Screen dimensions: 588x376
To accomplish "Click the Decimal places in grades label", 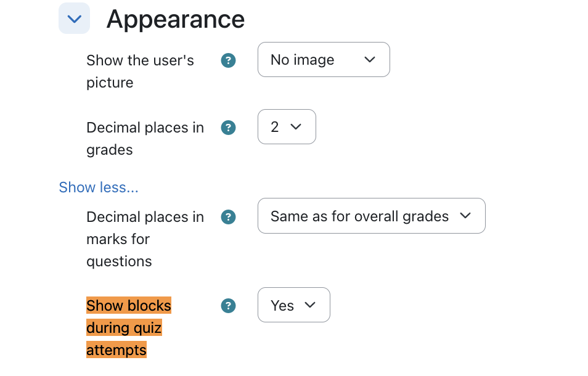I will [x=145, y=138].
